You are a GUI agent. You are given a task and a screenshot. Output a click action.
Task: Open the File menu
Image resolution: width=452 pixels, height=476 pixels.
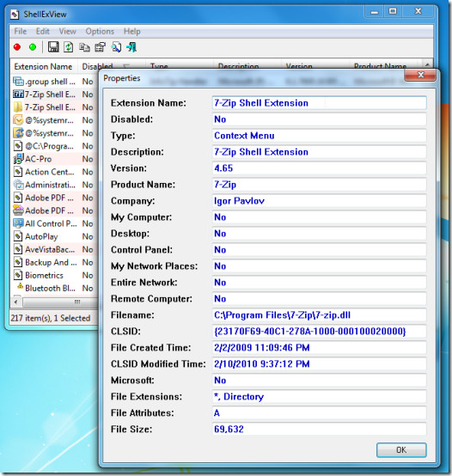tap(21, 31)
